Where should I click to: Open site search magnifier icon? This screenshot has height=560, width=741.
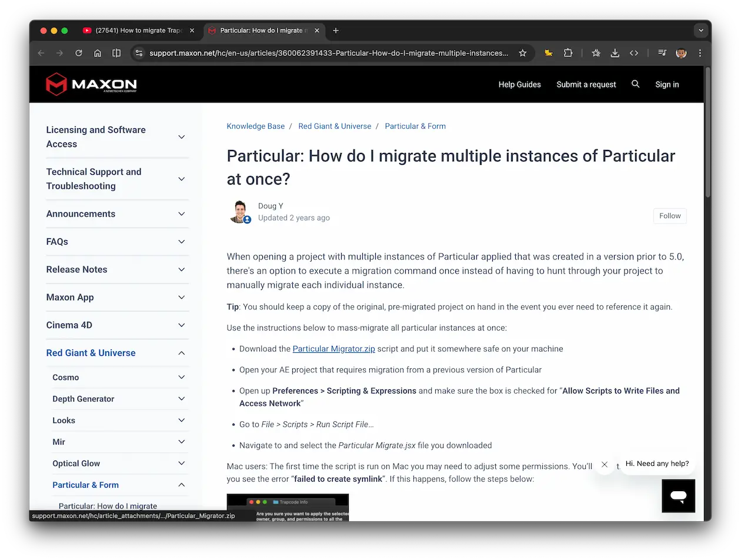635,84
